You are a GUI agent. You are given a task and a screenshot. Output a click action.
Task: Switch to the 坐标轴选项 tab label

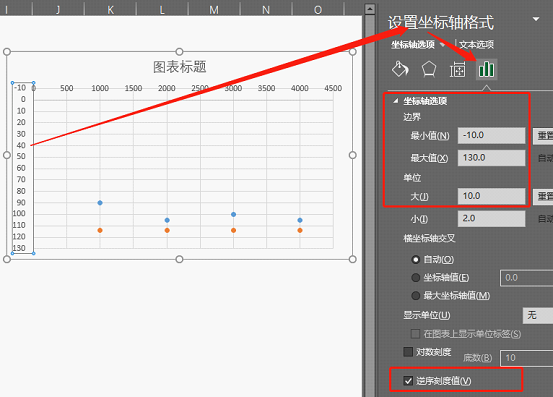coord(413,44)
